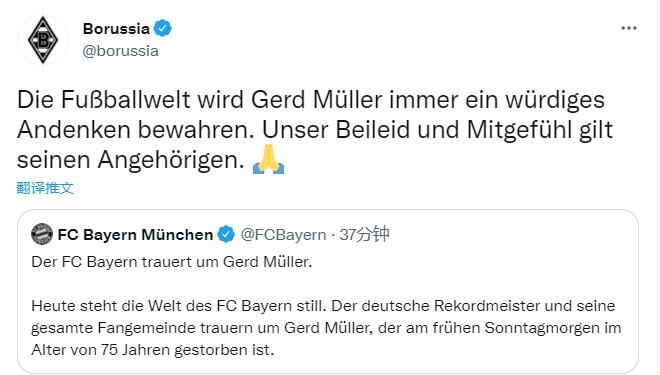The height and width of the screenshot is (375, 660).
Task: Open the quoted FC Bayern tweet card
Action: coord(328,291)
